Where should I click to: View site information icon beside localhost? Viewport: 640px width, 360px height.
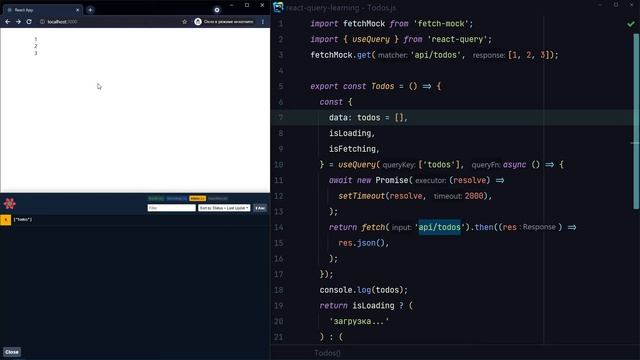[42, 22]
